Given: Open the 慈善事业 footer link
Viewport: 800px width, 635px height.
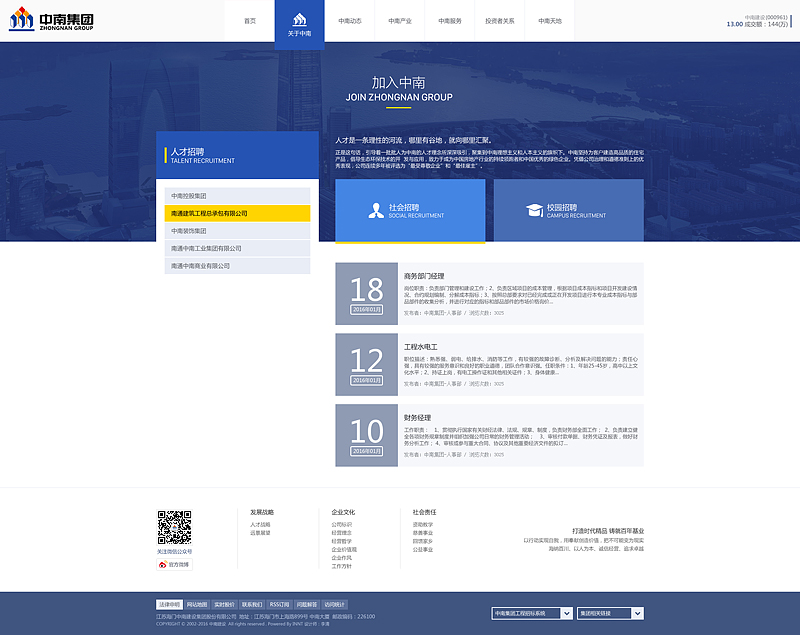Looking at the screenshot, I should [422, 532].
